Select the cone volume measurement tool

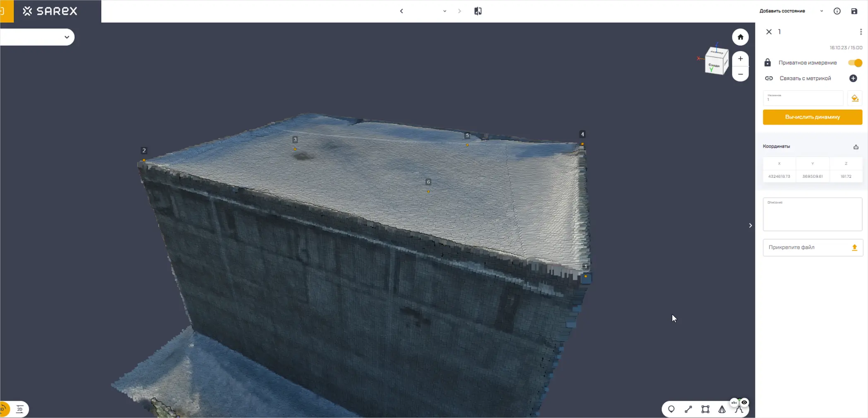coord(722,409)
